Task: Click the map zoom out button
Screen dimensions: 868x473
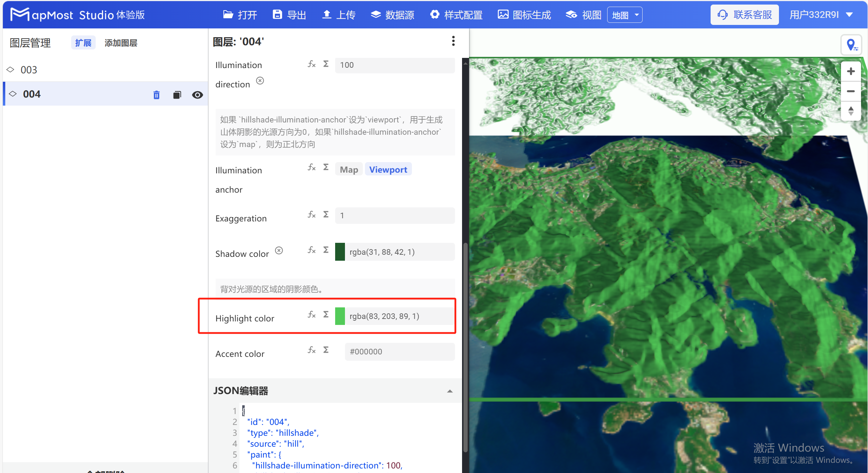Action: [851, 91]
